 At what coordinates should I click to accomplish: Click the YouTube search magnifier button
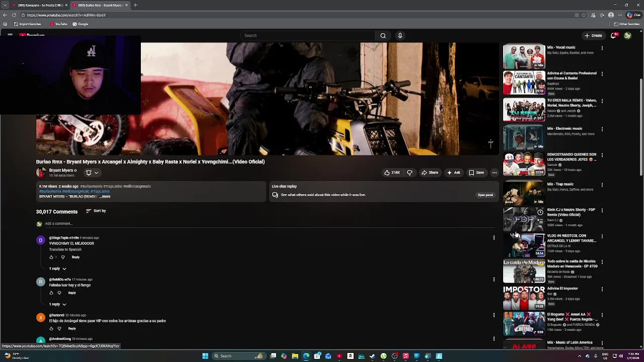coord(383,36)
